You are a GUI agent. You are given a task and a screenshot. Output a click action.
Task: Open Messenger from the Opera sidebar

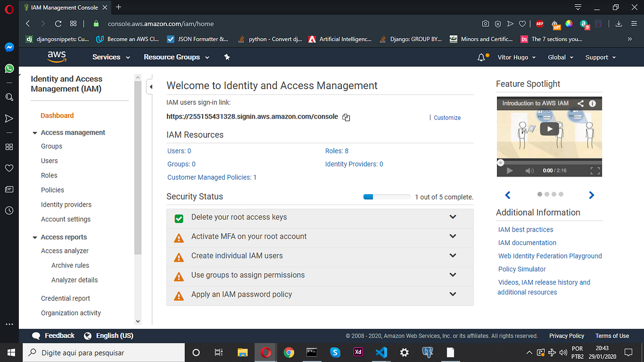[9, 47]
